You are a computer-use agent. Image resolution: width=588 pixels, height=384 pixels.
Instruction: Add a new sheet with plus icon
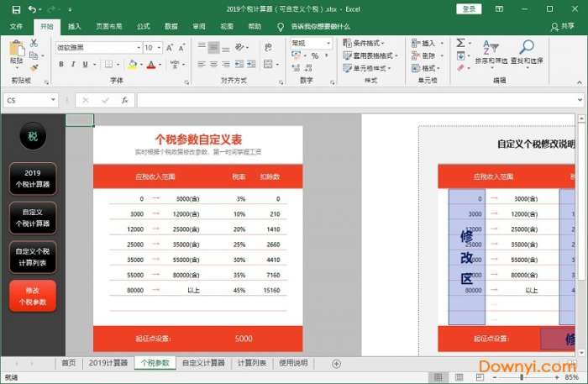click(337, 364)
